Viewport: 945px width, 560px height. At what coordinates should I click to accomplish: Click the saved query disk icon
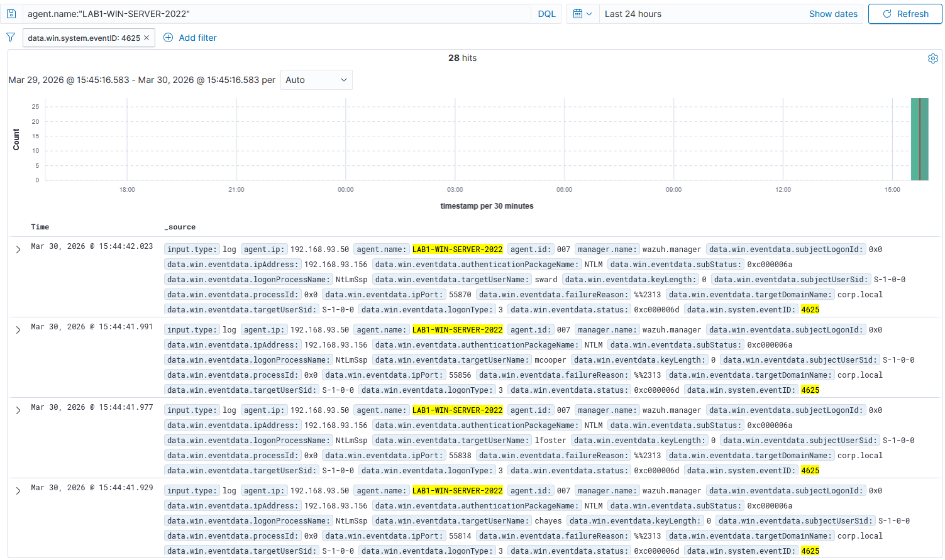(x=11, y=14)
